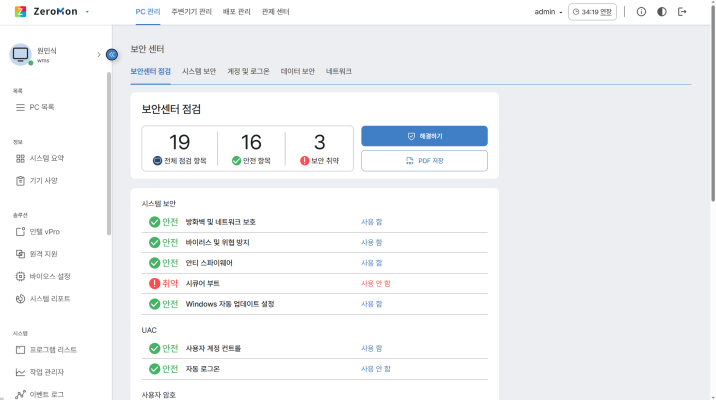Collapse sidebar with double-chevron button

click(112, 54)
